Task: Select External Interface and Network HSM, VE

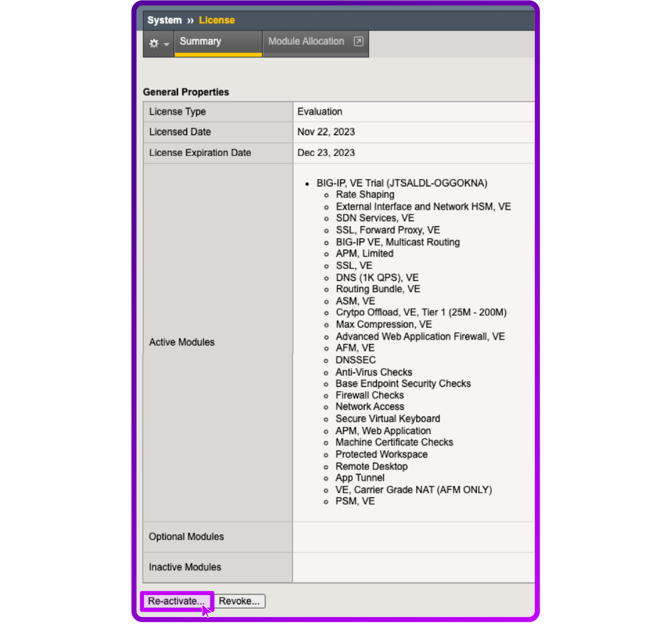Action: click(423, 207)
